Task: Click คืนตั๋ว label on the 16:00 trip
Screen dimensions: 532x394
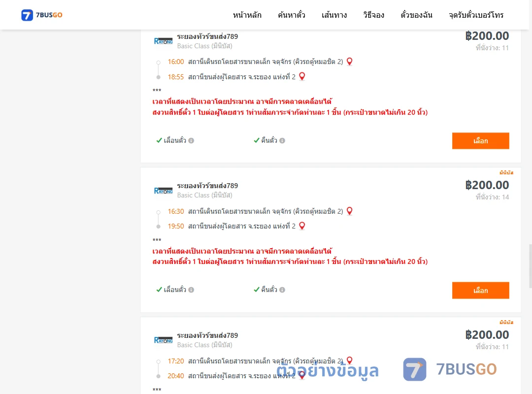Action: [269, 140]
